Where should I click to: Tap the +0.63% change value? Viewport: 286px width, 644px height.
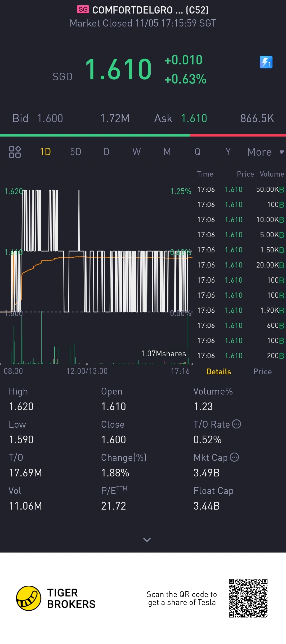pos(185,79)
